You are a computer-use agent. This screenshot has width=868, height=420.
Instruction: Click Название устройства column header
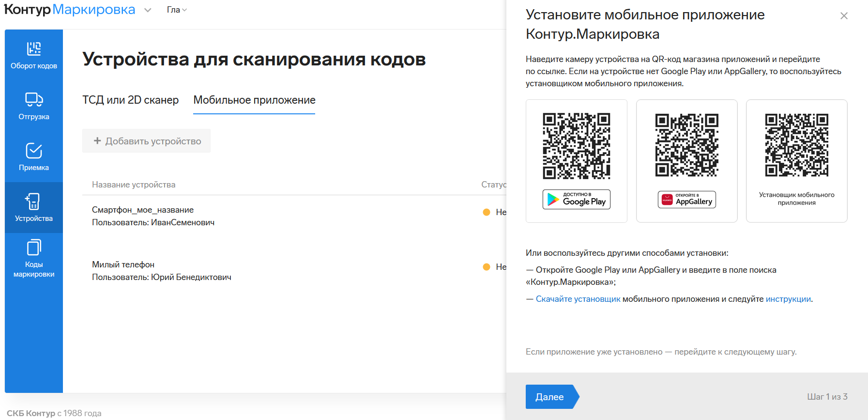tap(134, 185)
